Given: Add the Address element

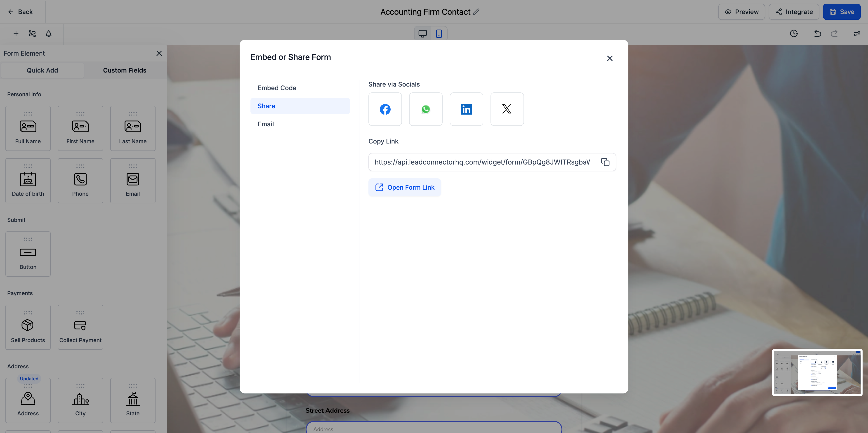Looking at the screenshot, I should [28, 400].
